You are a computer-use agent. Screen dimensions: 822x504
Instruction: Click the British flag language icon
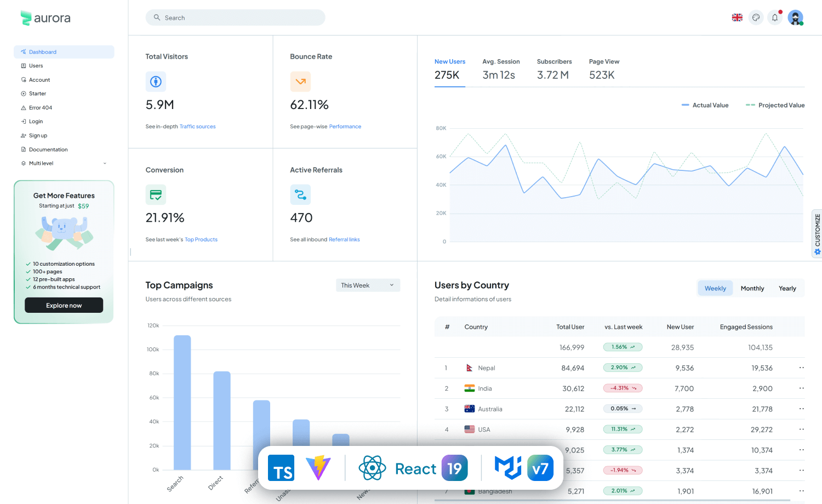pyautogui.click(x=737, y=17)
